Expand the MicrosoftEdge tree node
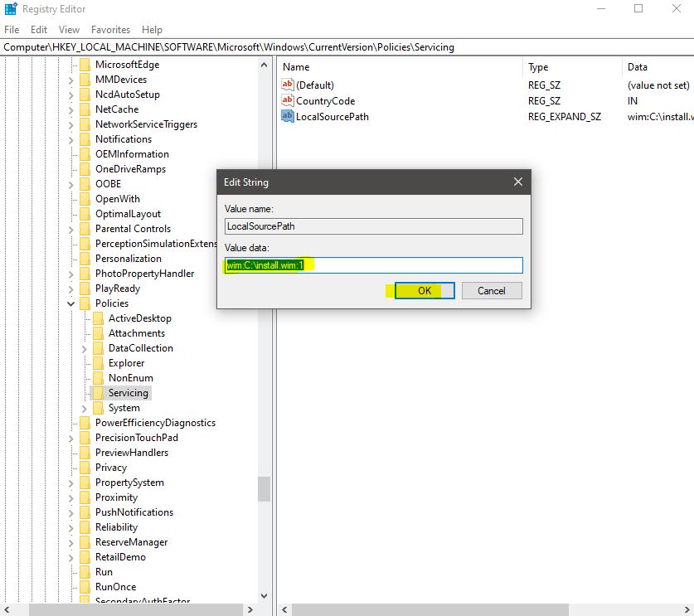Viewport: 694px width, 616px height. click(71, 65)
